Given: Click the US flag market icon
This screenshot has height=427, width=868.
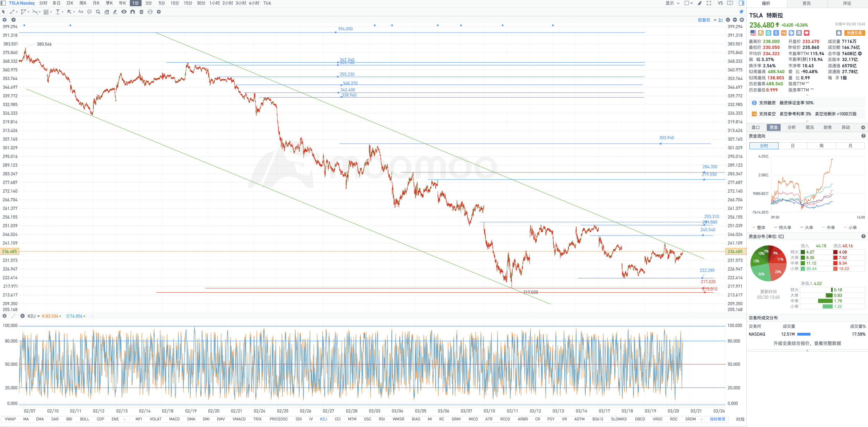Looking at the screenshot, I should click(x=753, y=33).
